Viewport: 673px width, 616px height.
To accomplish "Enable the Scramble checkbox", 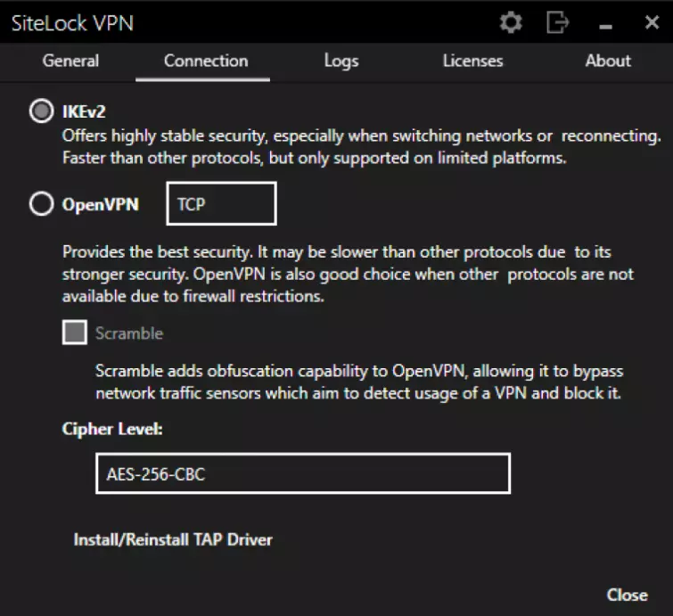I will (75, 333).
